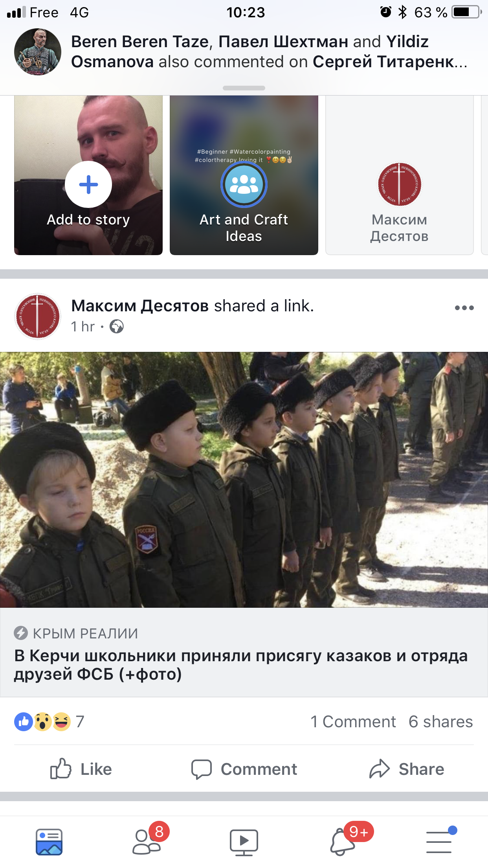488x868 pixels.
Task: Tap the notification banner grabber handle
Action: point(244,88)
